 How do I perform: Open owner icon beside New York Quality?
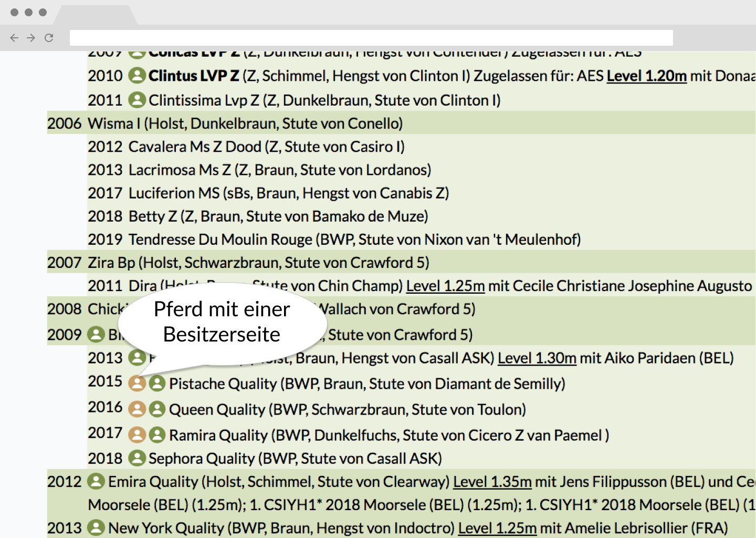96,527
